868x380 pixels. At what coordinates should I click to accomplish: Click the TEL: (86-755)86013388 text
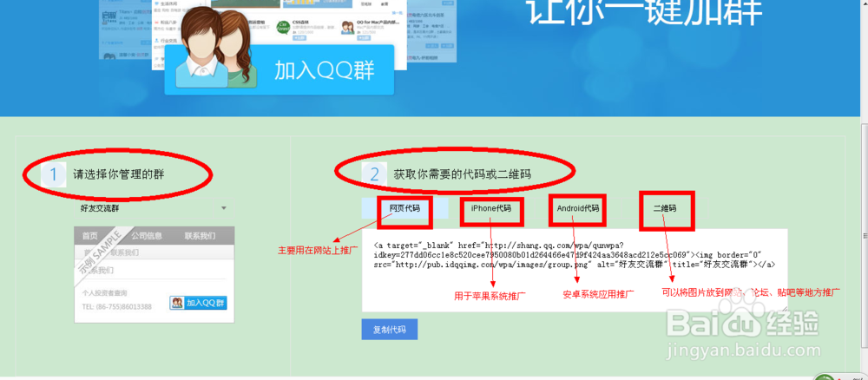click(117, 306)
